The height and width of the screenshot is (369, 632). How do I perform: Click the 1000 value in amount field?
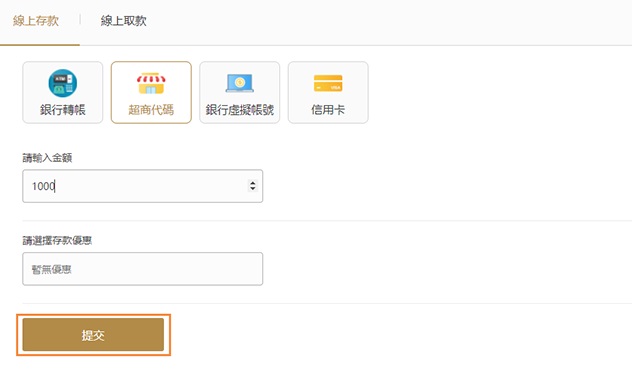click(x=43, y=186)
